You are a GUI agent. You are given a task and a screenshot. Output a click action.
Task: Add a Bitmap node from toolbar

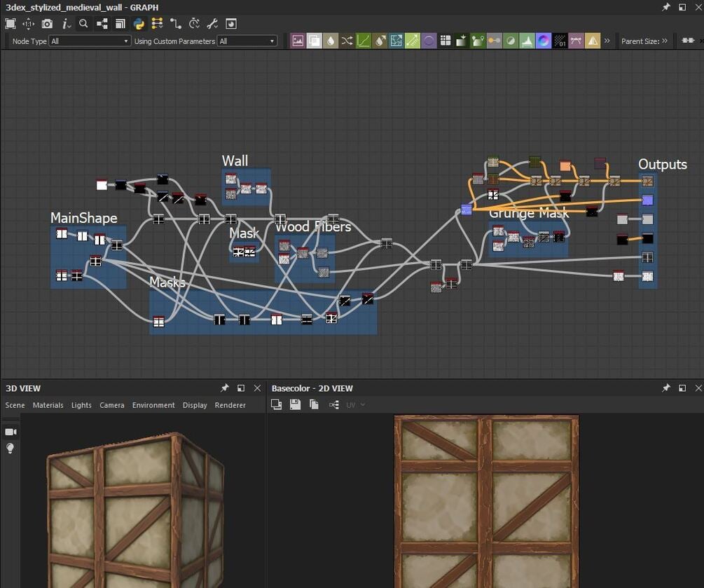(298, 41)
